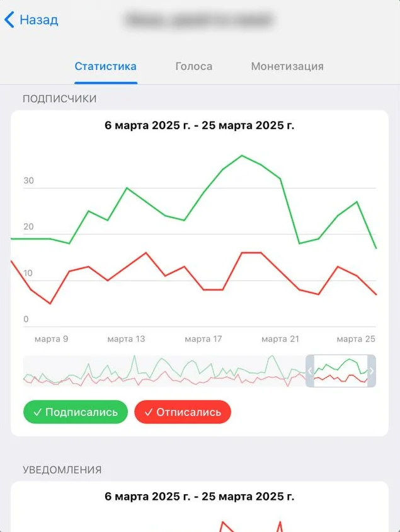Tap the back chevron arrow
Screen dimensions: 400x532
9,20
